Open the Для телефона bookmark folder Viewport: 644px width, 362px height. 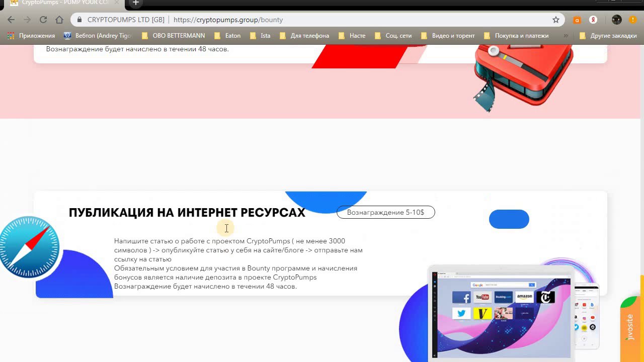click(x=304, y=36)
